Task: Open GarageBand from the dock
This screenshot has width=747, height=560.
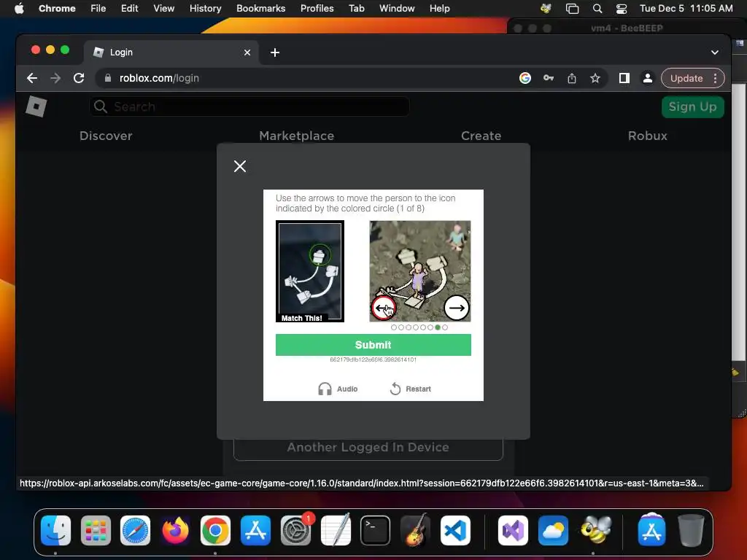Action: pyautogui.click(x=415, y=531)
